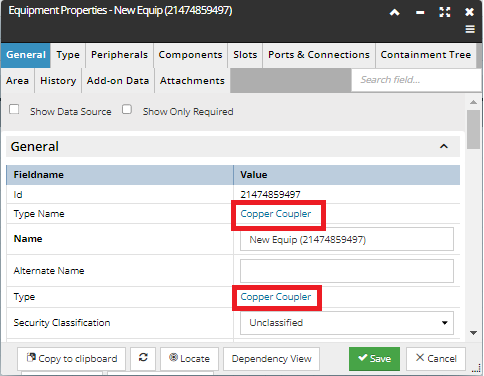This screenshot has width=484, height=376.
Task: Collapse the General section chevron
Action: (x=444, y=146)
